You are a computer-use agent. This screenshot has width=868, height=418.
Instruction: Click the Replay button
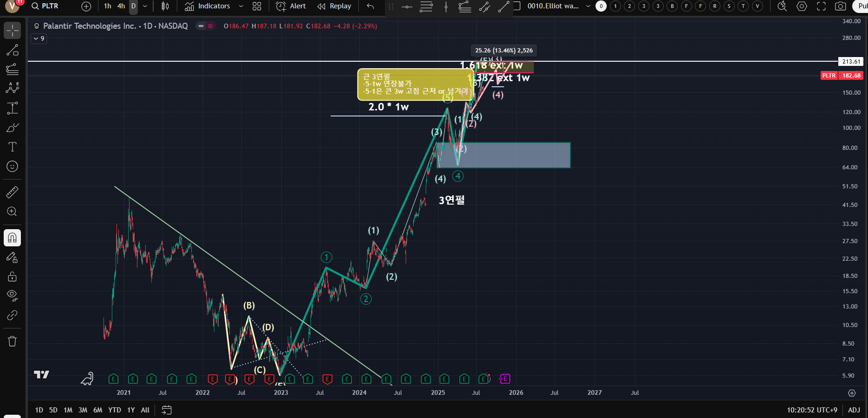tap(334, 6)
